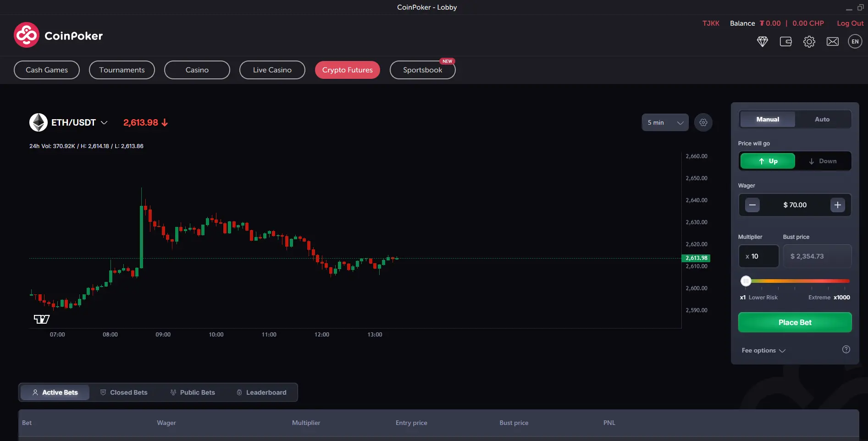Open the Sportsbook section

422,70
